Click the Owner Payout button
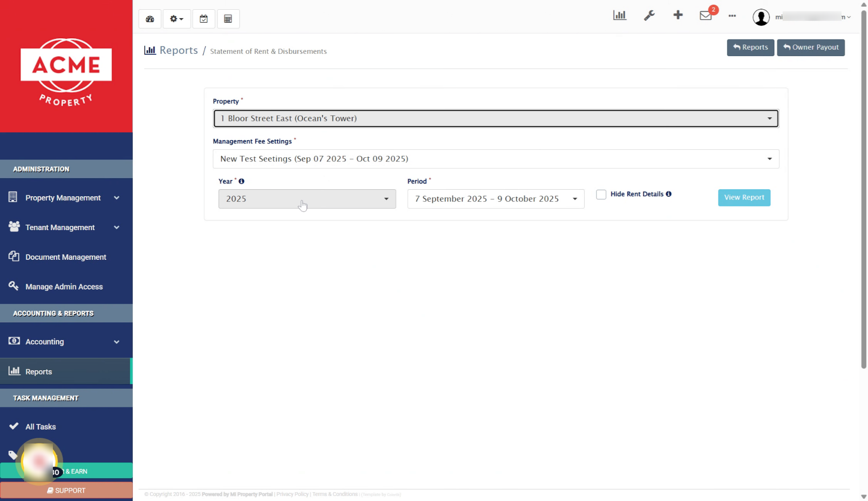The height and width of the screenshot is (501, 868). click(811, 47)
